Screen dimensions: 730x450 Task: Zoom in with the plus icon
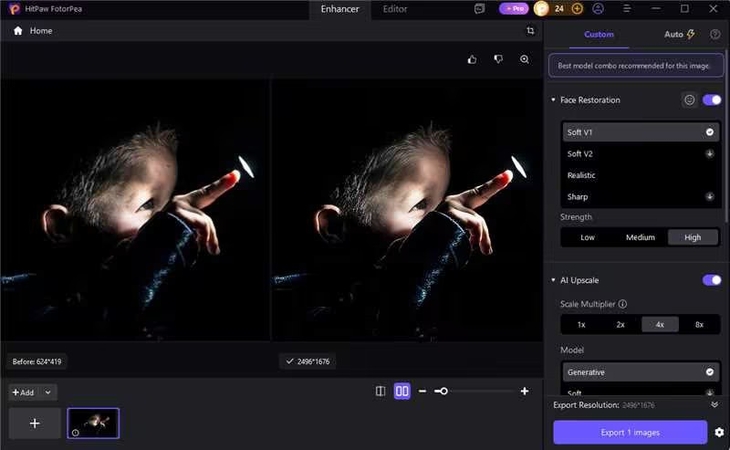pos(524,391)
